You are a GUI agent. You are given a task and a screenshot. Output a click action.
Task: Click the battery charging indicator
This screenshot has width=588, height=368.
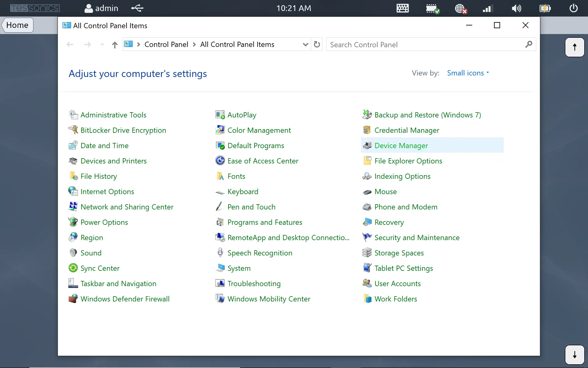[545, 8]
